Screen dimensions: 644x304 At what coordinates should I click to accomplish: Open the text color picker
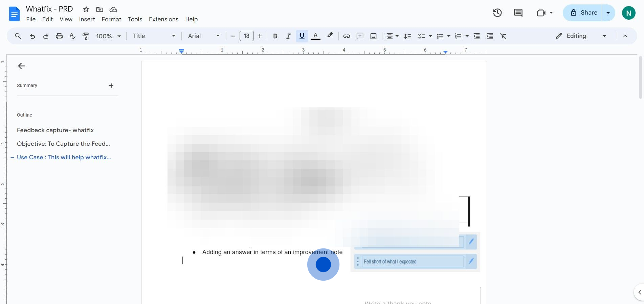tap(316, 36)
